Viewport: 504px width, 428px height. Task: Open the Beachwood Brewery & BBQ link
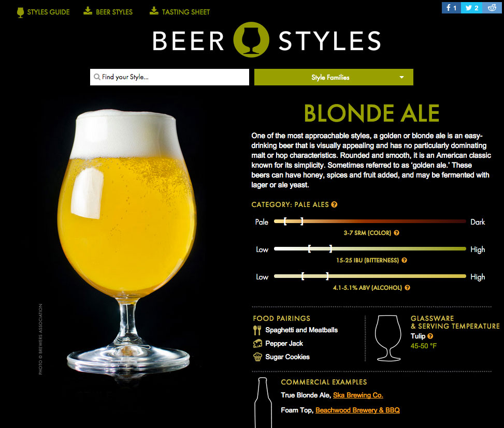357,410
